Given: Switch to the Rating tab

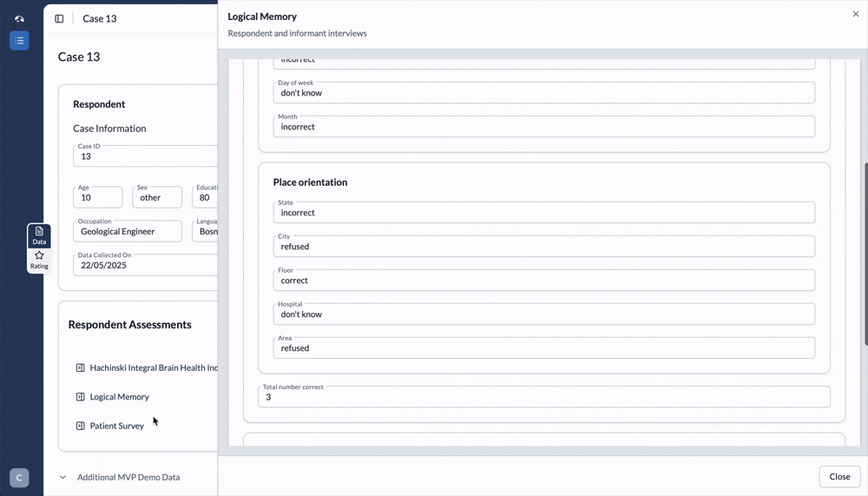Looking at the screenshot, I should [x=39, y=260].
